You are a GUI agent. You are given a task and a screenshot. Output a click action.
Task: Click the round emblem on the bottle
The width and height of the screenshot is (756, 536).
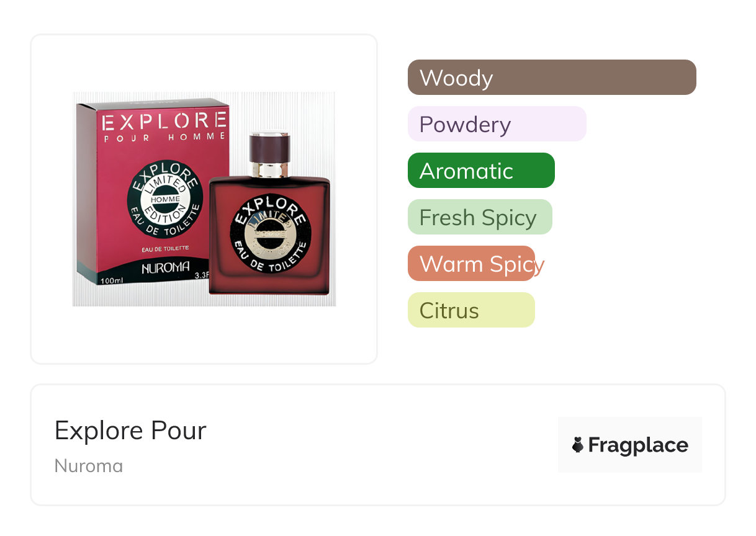pos(269,234)
